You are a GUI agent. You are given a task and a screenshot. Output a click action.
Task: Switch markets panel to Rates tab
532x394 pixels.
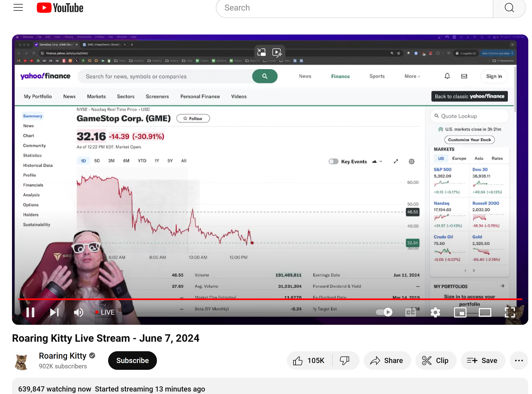[497, 158]
